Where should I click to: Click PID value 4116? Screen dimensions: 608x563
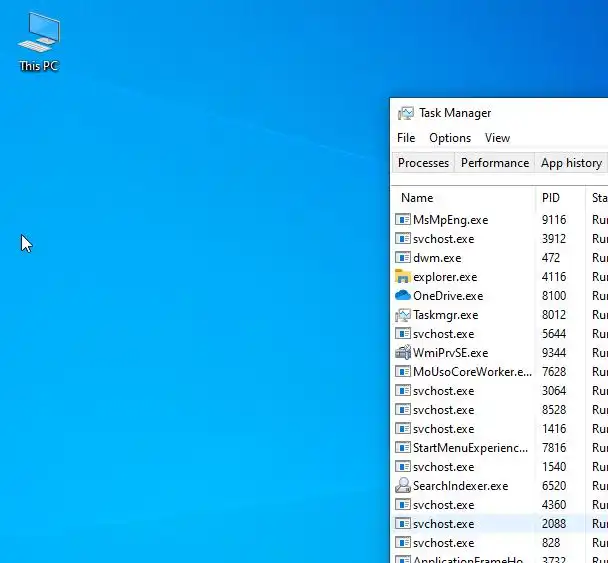point(554,277)
